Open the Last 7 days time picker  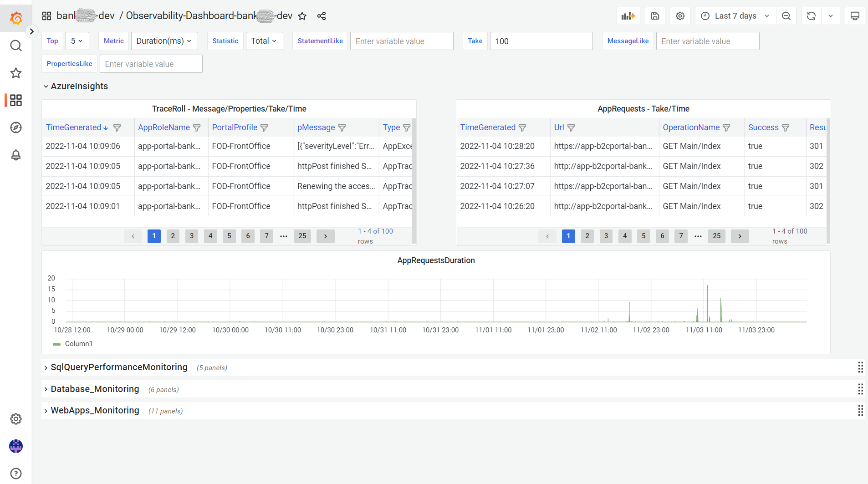pos(735,16)
